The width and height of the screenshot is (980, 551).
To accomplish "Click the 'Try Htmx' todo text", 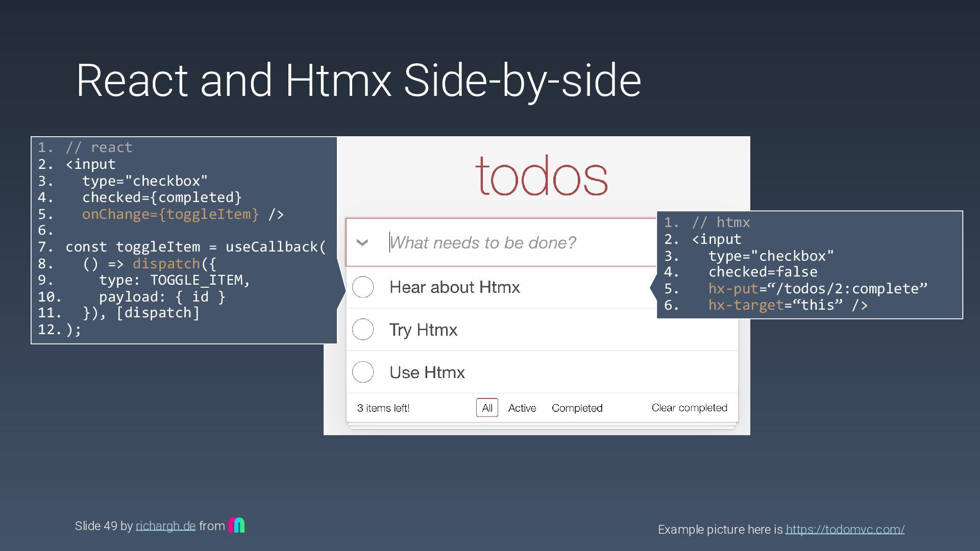I will click(423, 330).
